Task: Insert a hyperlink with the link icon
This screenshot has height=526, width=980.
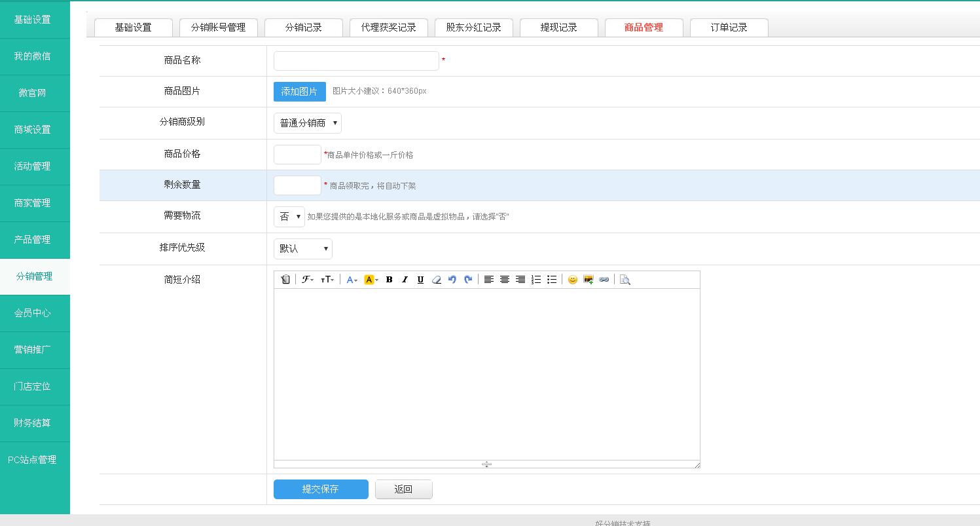Action: tap(604, 280)
